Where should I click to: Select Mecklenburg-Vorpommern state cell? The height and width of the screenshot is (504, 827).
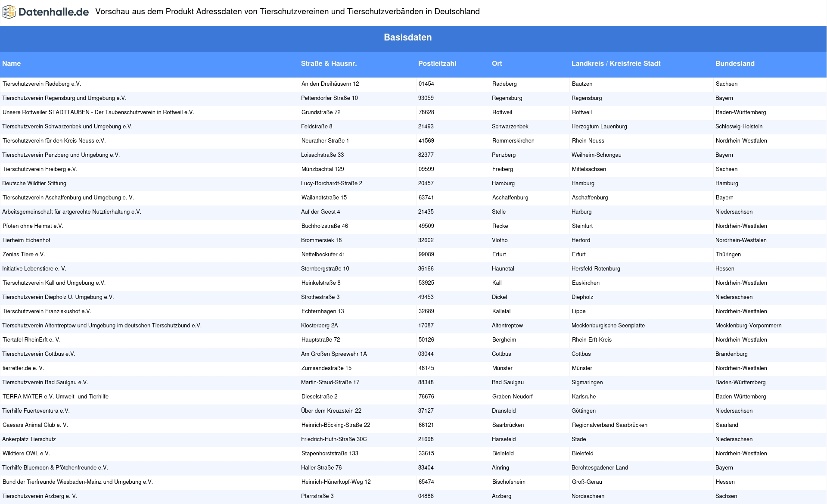coord(748,326)
